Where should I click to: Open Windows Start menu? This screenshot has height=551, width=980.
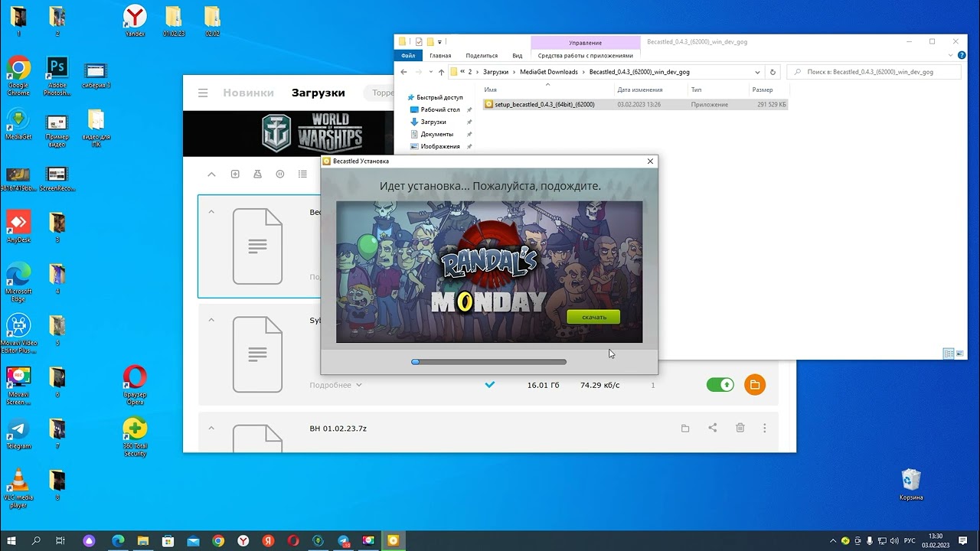(11, 540)
